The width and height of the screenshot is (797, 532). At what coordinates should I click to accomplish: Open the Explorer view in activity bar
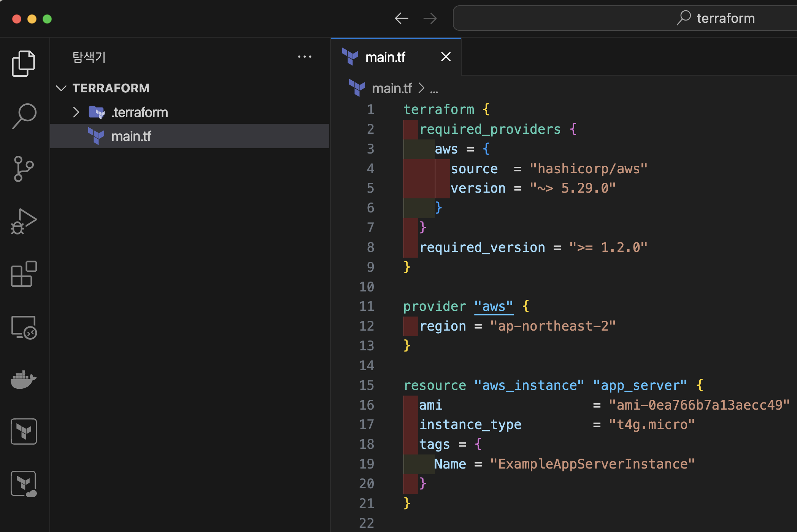[24, 63]
